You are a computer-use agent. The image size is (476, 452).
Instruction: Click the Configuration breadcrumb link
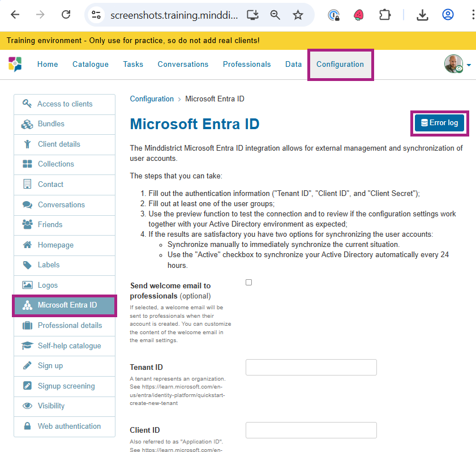[x=152, y=99]
